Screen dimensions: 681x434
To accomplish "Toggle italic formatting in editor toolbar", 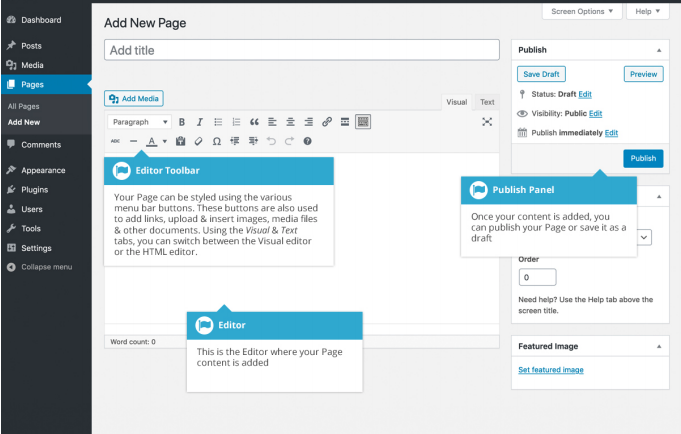I will [200, 122].
